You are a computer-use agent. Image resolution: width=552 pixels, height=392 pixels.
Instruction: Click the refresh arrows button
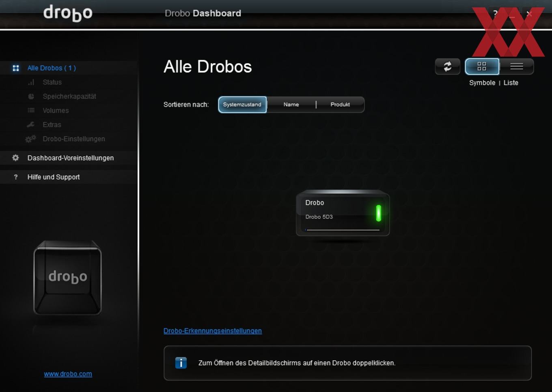(x=447, y=66)
